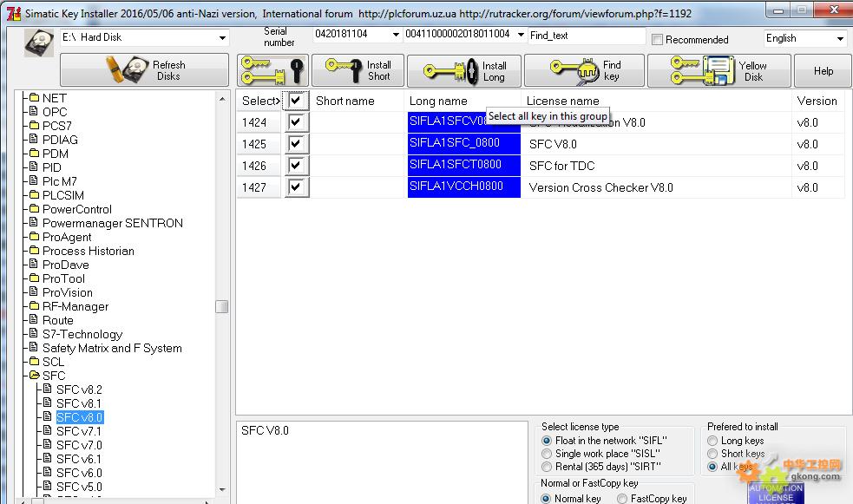Click the Install Short button
This screenshot has width=853, height=504.
(x=358, y=70)
